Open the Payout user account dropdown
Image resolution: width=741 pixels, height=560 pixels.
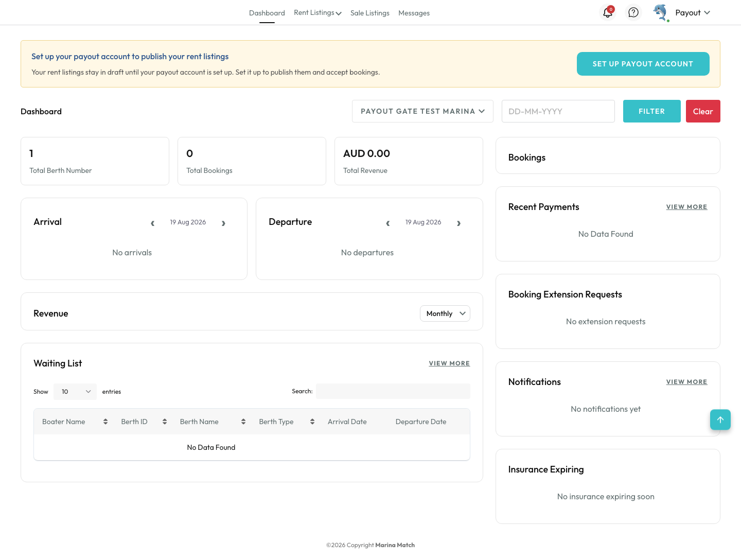[x=693, y=13]
